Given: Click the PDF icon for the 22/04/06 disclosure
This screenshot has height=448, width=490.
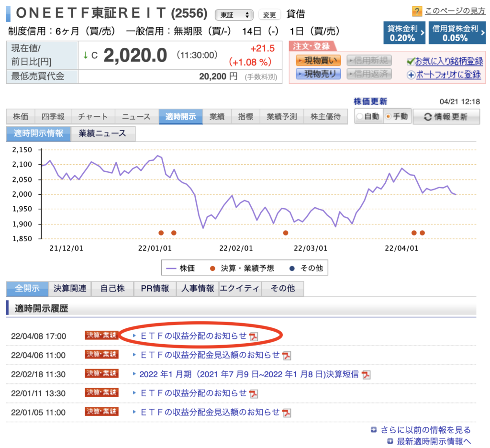Looking at the screenshot, I should 287,356.
